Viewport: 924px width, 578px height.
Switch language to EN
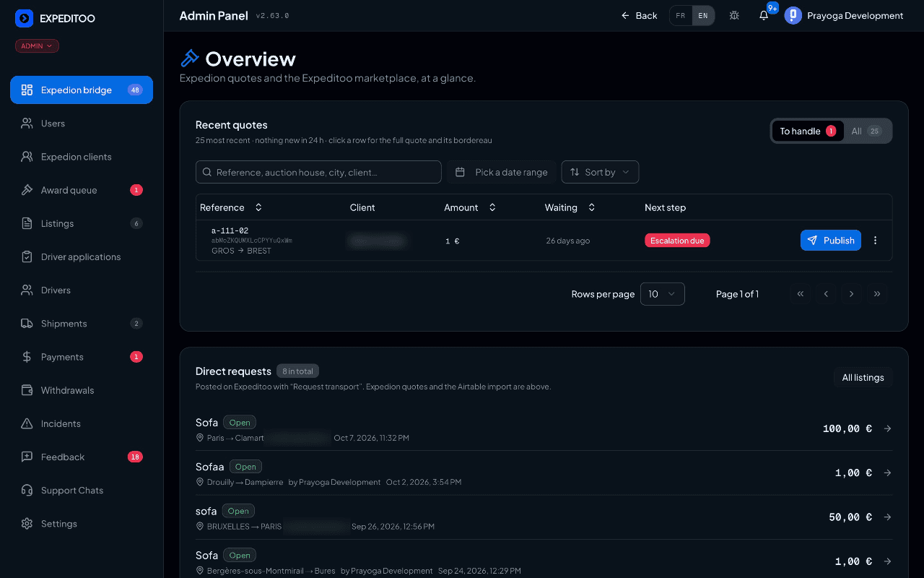(702, 16)
